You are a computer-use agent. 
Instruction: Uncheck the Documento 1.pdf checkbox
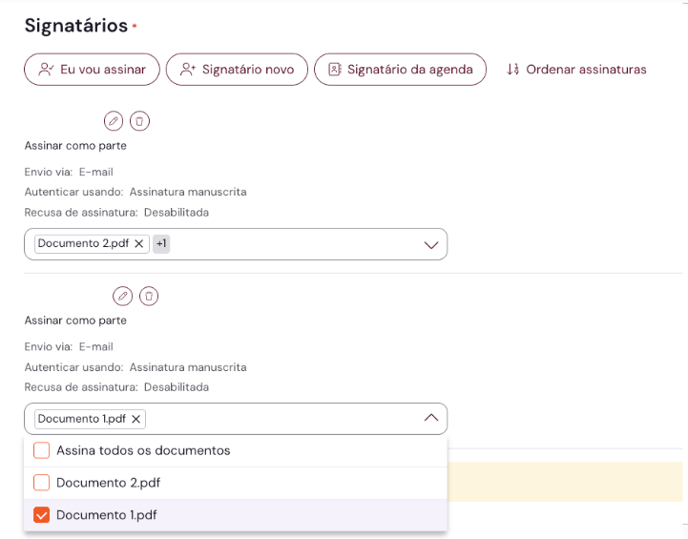[x=41, y=515]
